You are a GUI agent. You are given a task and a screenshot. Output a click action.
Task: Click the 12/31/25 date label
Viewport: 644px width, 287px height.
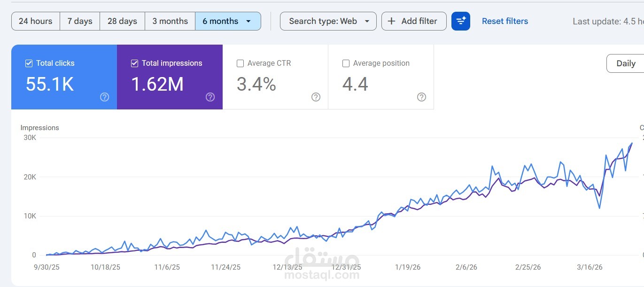tap(346, 267)
